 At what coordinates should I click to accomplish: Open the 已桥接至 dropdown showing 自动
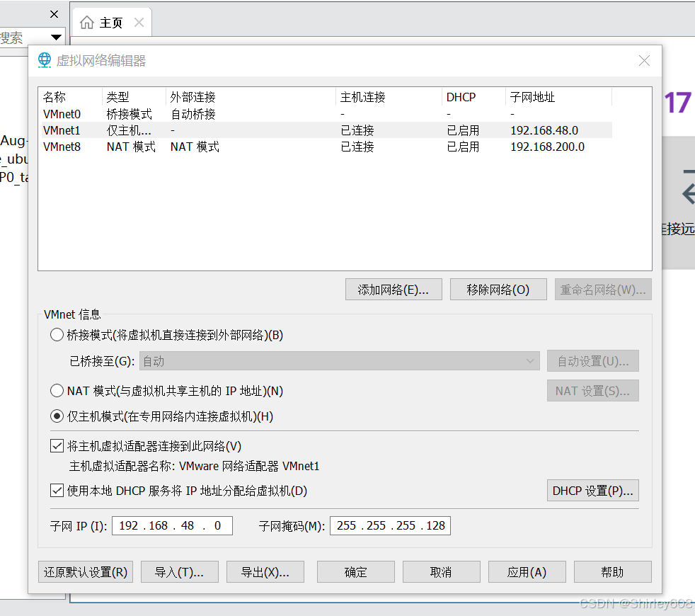(x=340, y=361)
